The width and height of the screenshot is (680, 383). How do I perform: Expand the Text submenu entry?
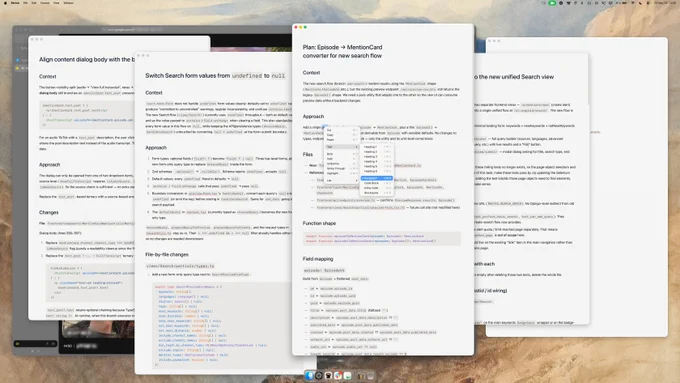[341, 147]
